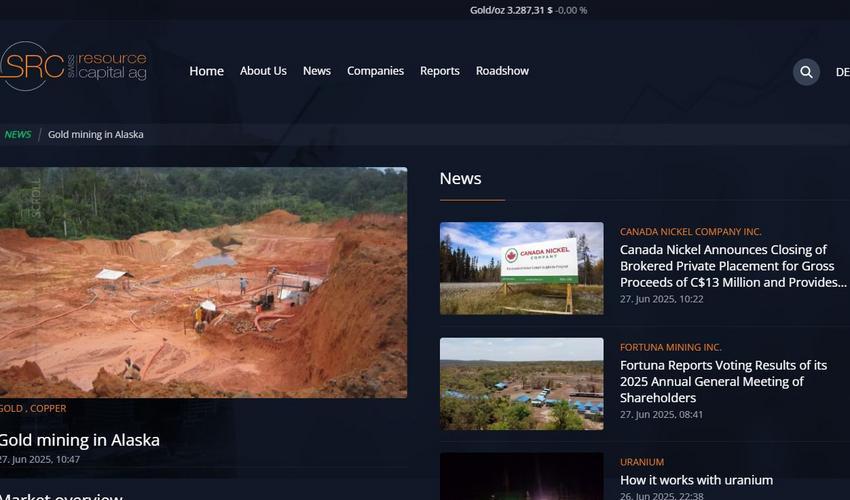
Task: Click the Gold/oz price ticker
Action: [528, 10]
